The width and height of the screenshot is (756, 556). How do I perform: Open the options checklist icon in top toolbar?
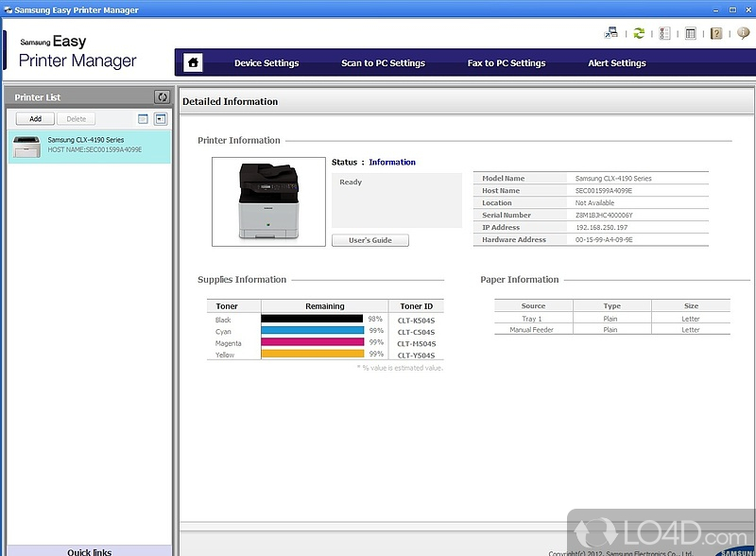point(664,33)
